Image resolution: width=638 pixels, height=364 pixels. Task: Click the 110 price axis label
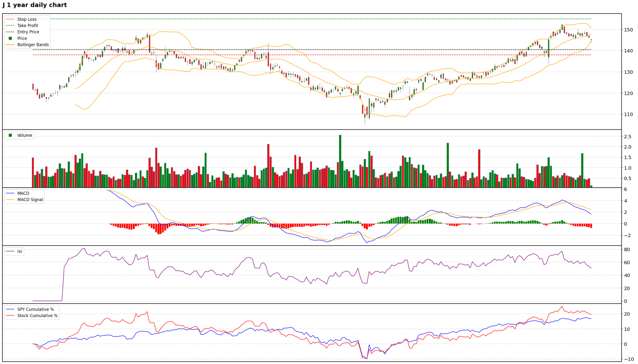[628, 114]
